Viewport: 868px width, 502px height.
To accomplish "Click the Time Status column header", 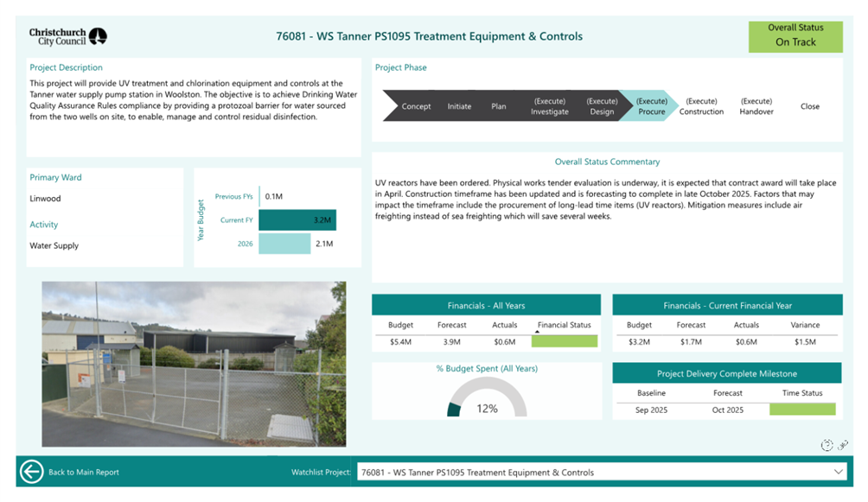I will tap(802, 393).
